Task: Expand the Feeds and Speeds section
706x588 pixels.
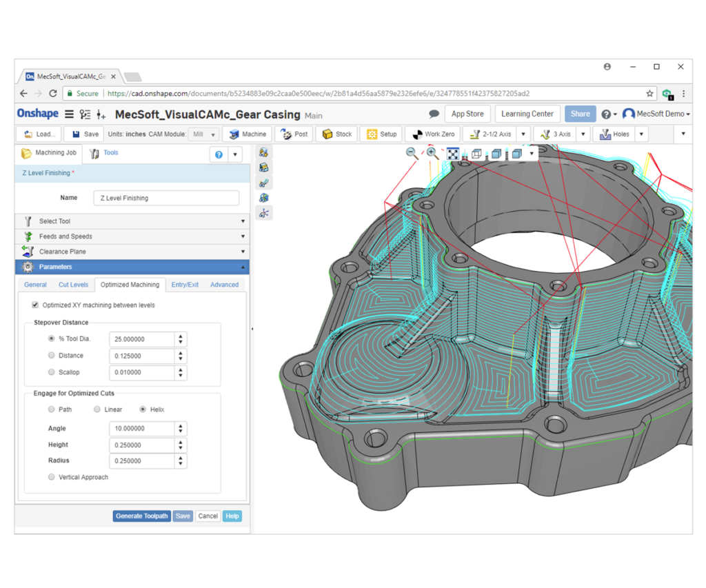Action: 132,236
